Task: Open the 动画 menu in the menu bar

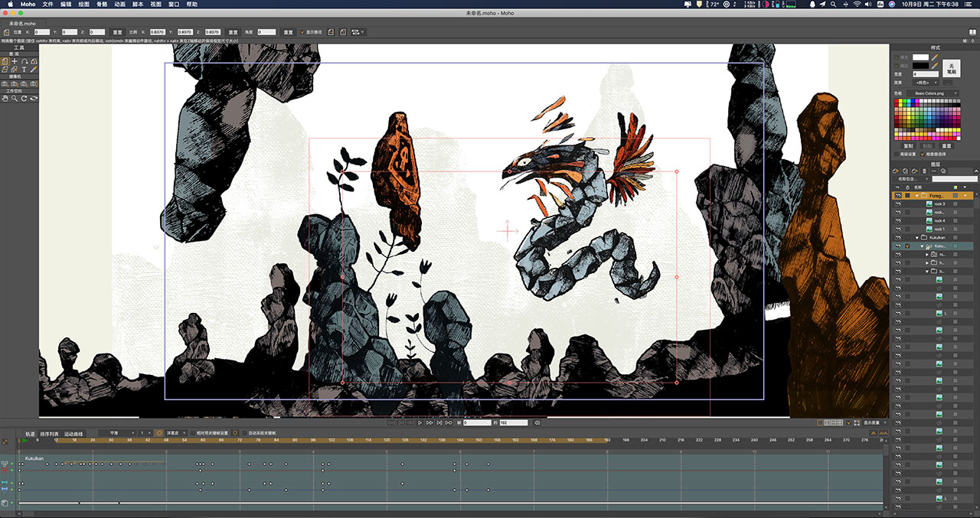Action: (119, 4)
